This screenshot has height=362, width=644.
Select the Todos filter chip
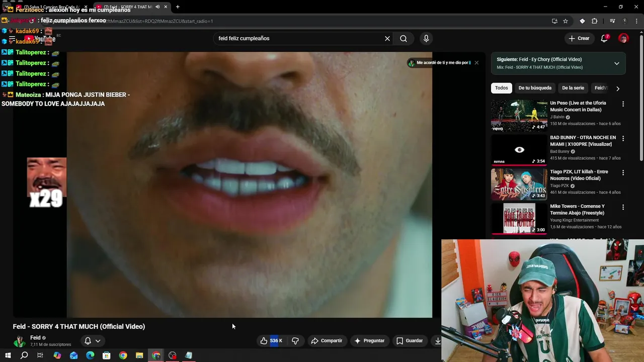point(502,88)
